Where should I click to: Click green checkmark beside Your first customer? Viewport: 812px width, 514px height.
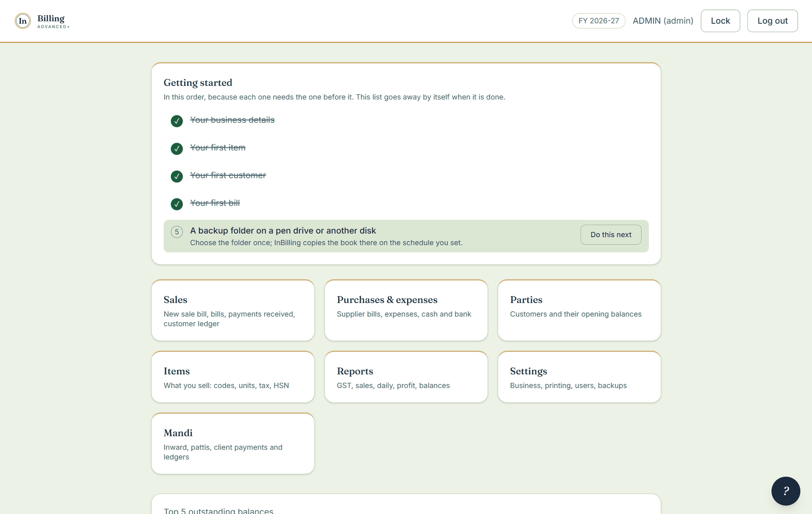177,176
